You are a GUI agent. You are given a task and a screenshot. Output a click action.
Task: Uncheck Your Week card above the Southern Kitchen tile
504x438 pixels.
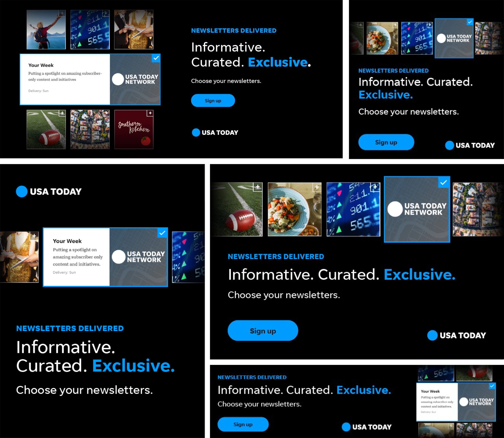point(156,58)
